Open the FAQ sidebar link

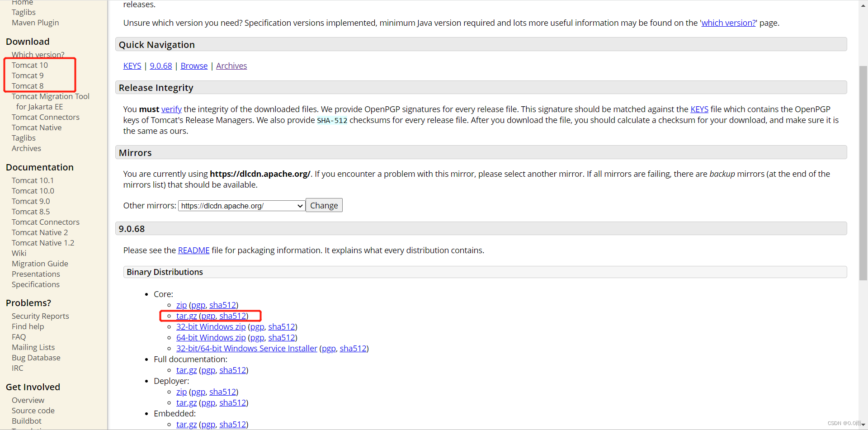(19, 337)
